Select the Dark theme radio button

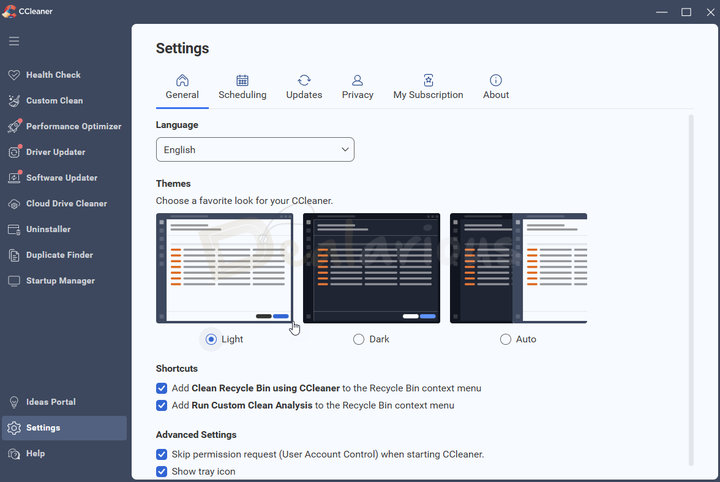[359, 339]
